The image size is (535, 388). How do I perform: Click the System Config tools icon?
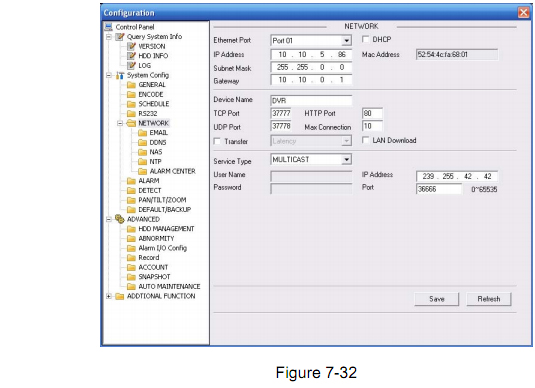pyautogui.click(x=120, y=75)
